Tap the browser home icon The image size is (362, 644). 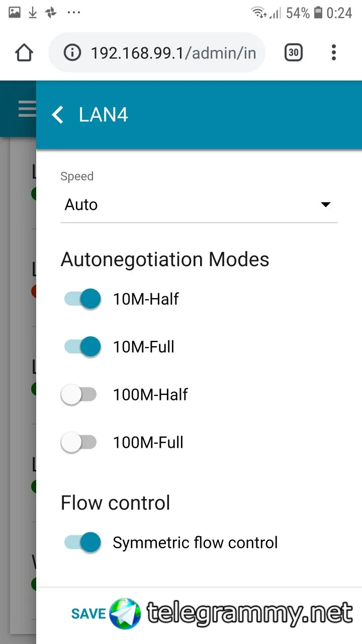click(x=24, y=53)
